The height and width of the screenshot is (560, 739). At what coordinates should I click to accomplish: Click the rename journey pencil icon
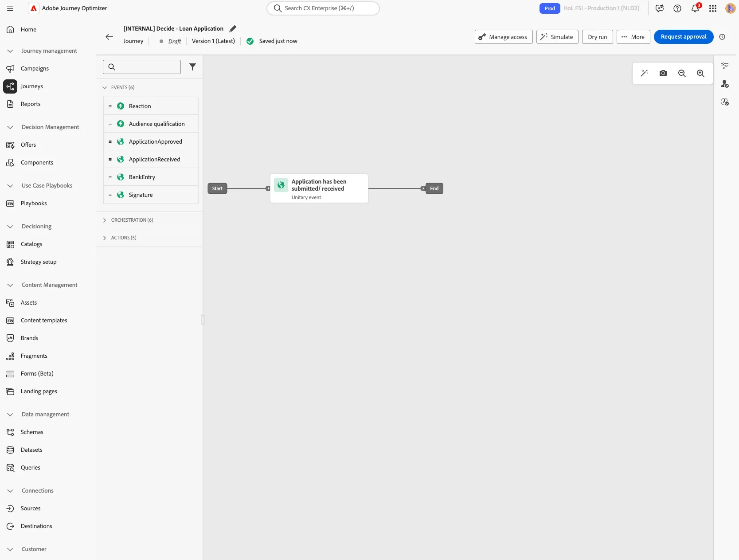pos(233,29)
